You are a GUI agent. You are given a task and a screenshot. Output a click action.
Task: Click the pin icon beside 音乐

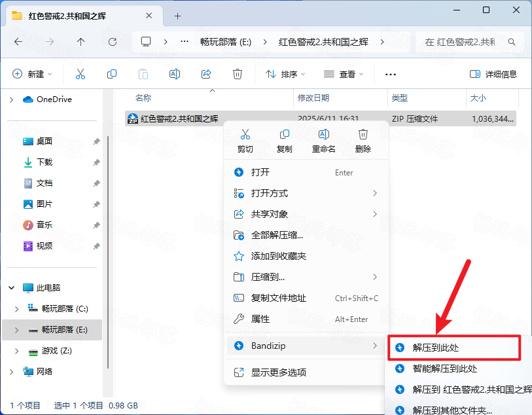(x=97, y=225)
